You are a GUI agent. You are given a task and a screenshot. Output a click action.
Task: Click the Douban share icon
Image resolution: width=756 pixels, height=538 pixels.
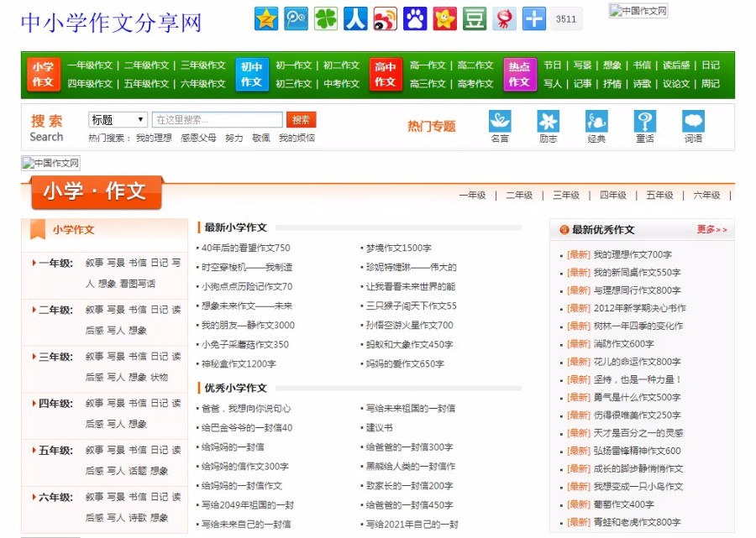click(474, 18)
